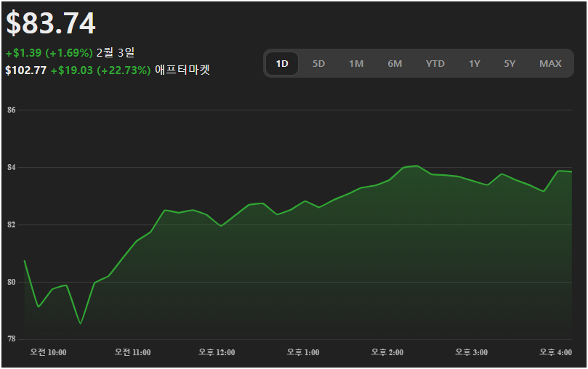Click the 애프터마켓 label

pyautogui.click(x=182, y=70)
